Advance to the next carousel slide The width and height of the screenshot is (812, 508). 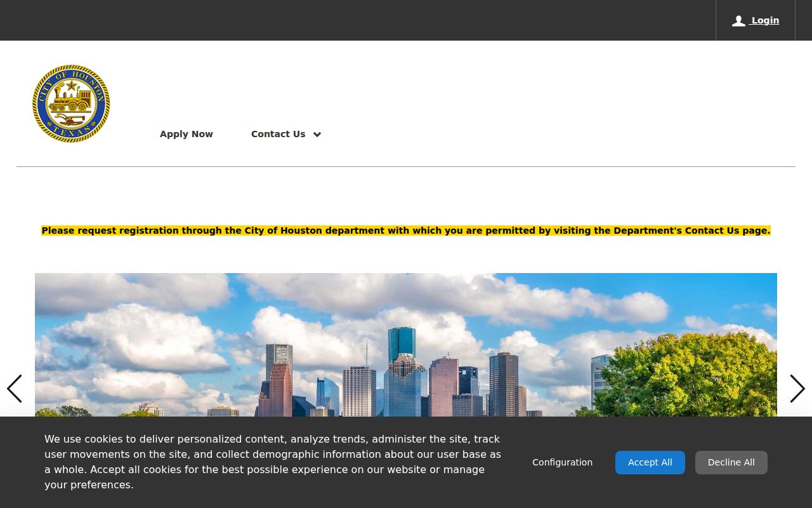click(x=797, y=389)
